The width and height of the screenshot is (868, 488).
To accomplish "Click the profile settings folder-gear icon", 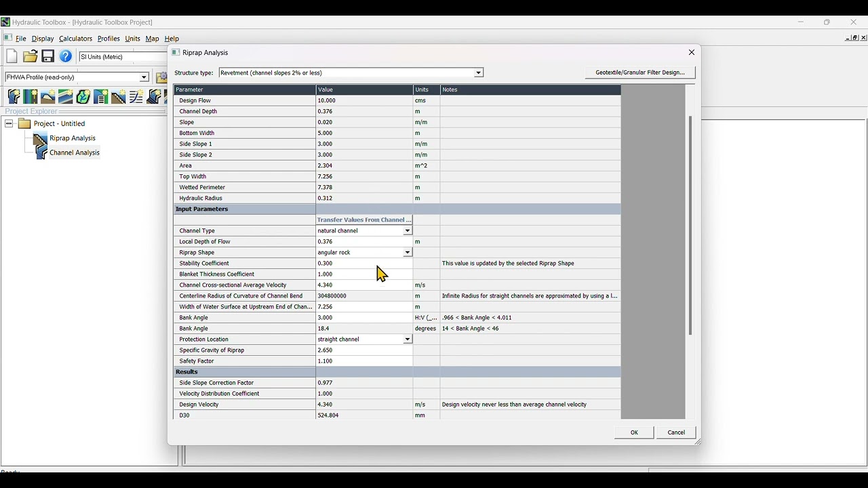I will click(161, 77).
